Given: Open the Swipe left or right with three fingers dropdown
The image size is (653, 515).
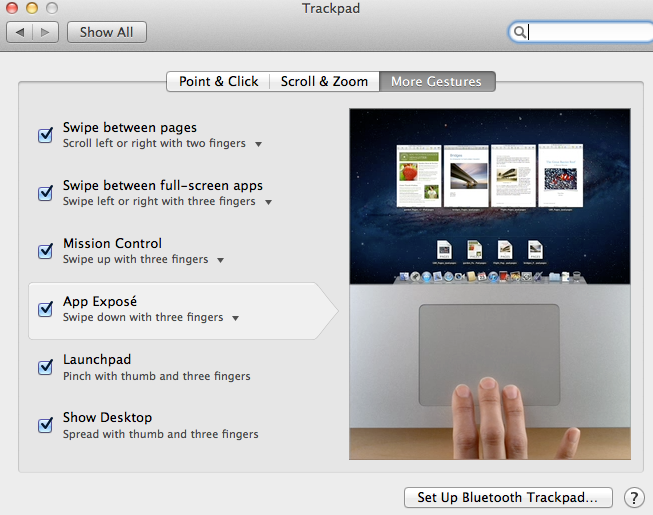Looking at the screenshot, I should click(269, 202).
